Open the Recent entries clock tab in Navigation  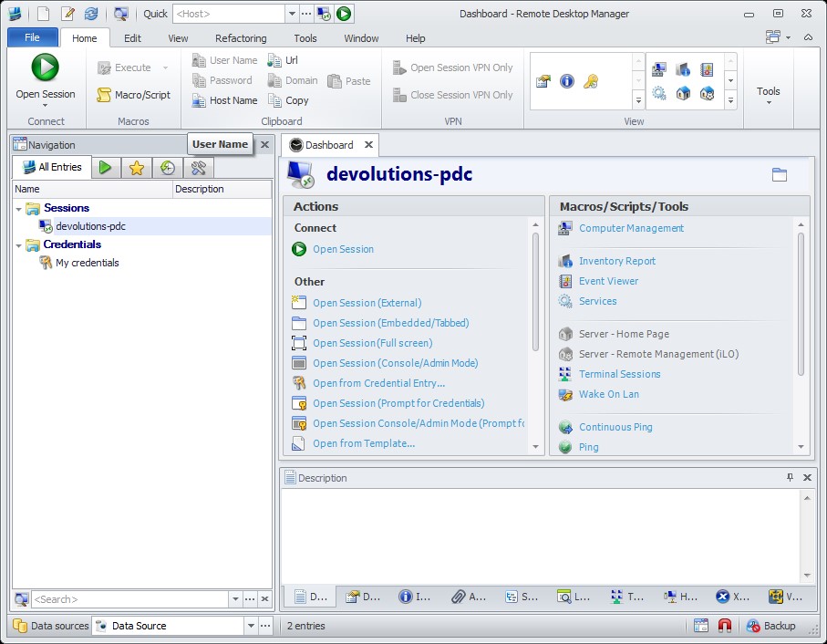[x=167, y=167]
